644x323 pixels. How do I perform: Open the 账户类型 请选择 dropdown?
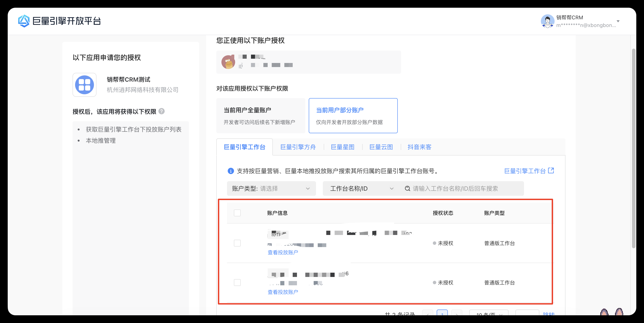click(272, 188)
